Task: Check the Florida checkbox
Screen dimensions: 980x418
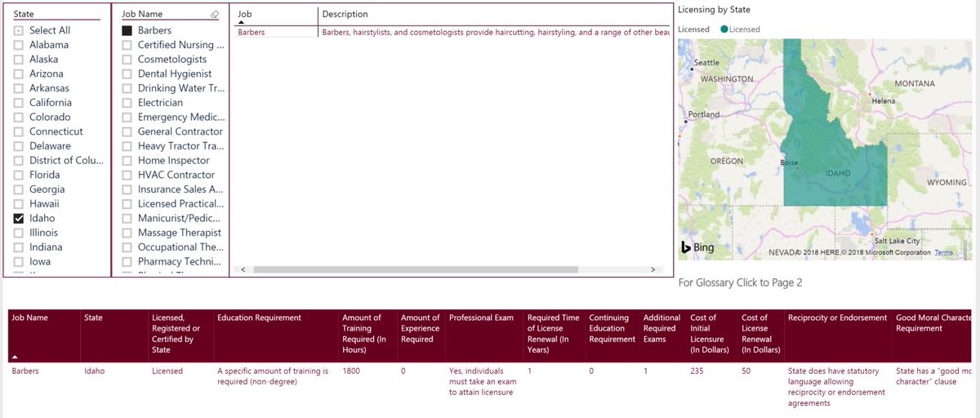Action: [19, 175]
